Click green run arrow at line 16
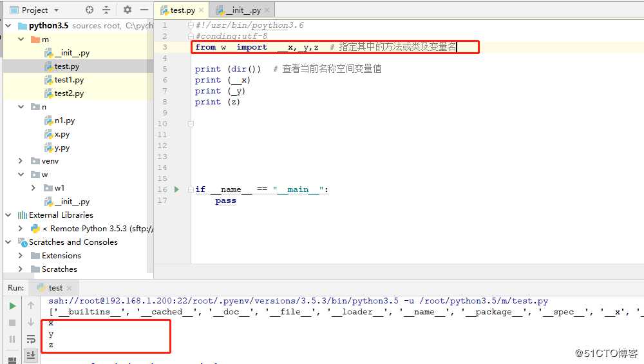 176,189
